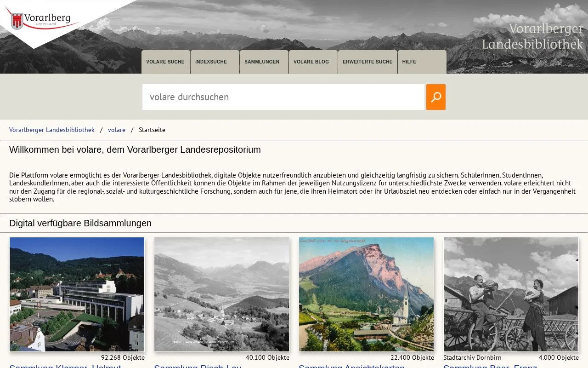Open the Sammlung Risch-Lau black-and-white thumbnail

point(221,294)
